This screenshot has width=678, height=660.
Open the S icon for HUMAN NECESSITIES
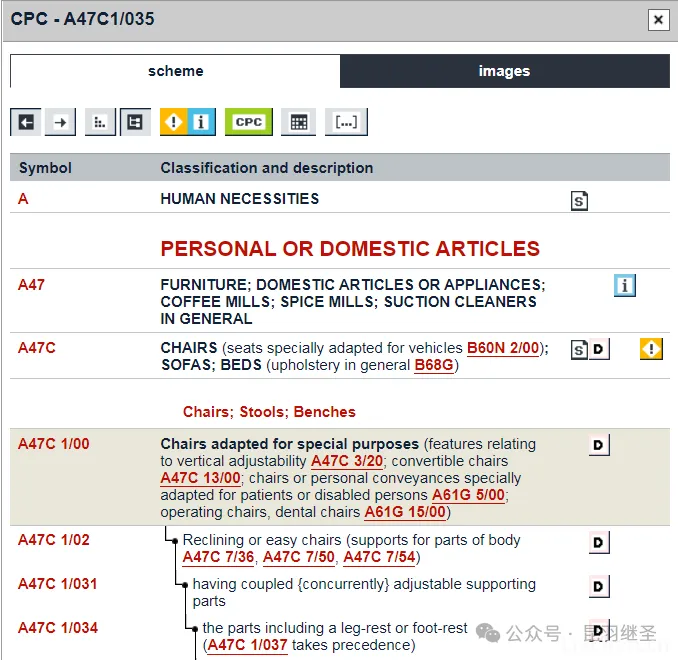(x=579, y=201)
